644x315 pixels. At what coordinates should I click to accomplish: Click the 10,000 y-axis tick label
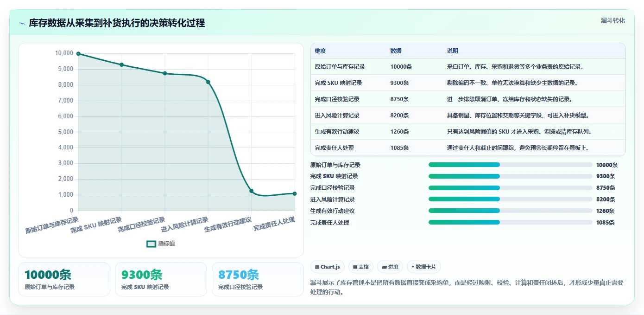click(64, 53)
